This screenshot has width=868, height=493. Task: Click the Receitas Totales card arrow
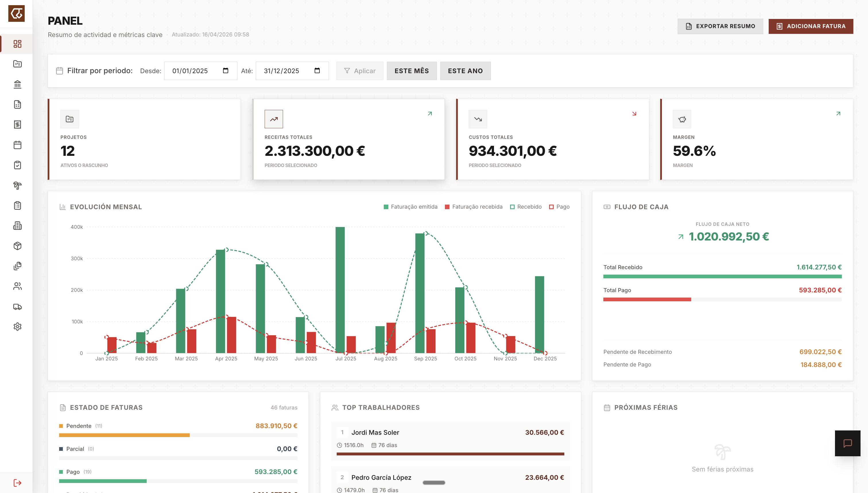pos(430,114)
